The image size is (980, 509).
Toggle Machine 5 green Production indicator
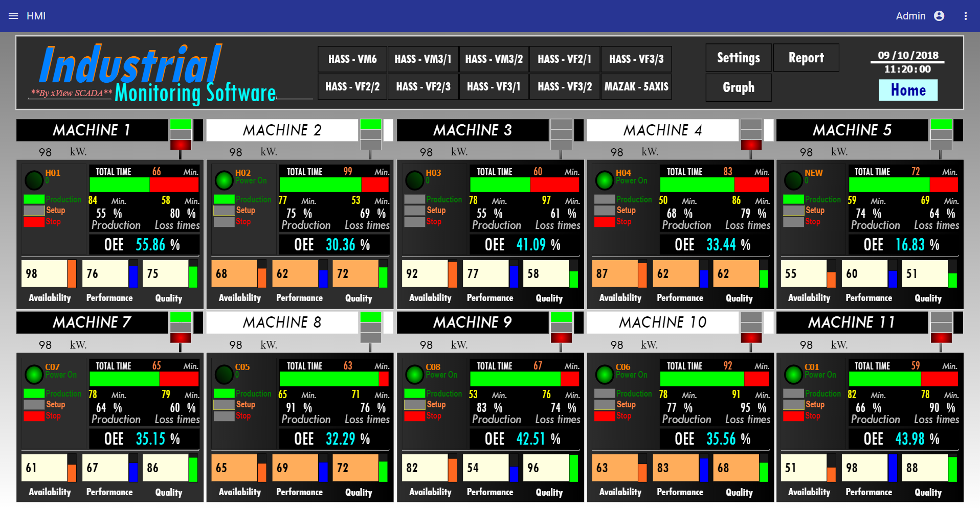click(793, 199)
